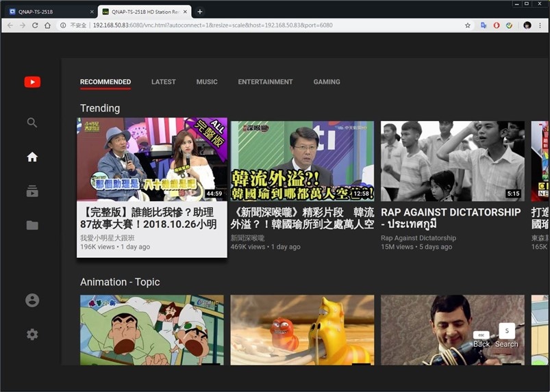Click the 'Trending' section heading
550x392 pixels.
tap(100, 108)
